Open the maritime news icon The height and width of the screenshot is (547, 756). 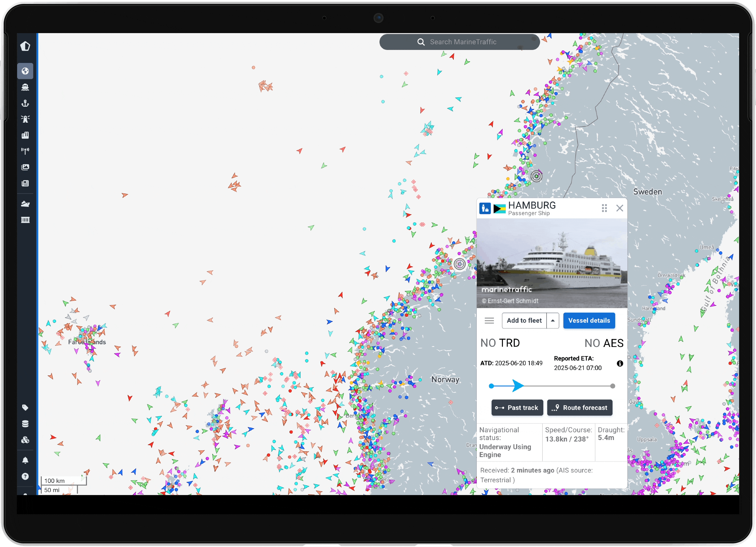point(25,183)
